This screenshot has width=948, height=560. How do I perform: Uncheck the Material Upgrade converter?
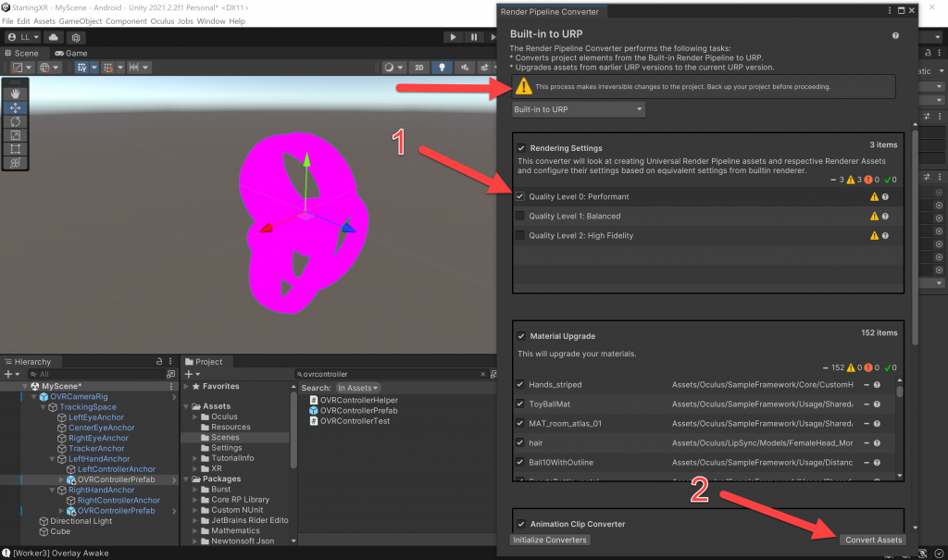521,336
